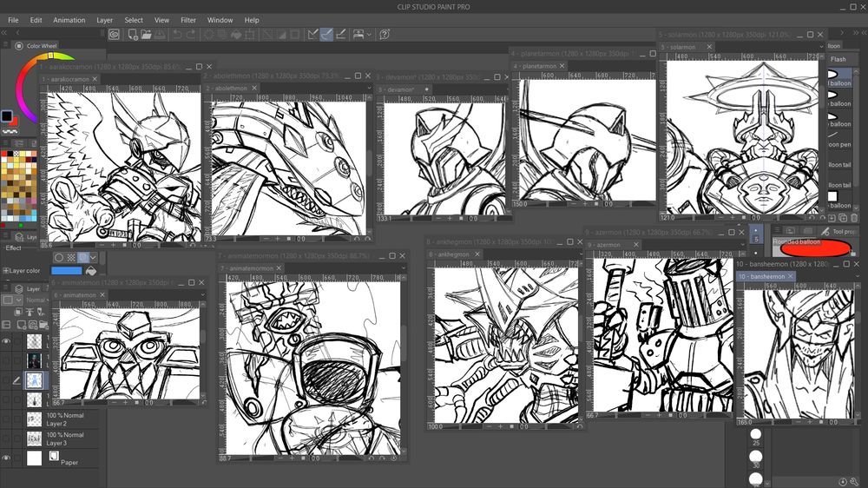
Task: Zoom in on the ankhegmon window
Action: point(501,426)
